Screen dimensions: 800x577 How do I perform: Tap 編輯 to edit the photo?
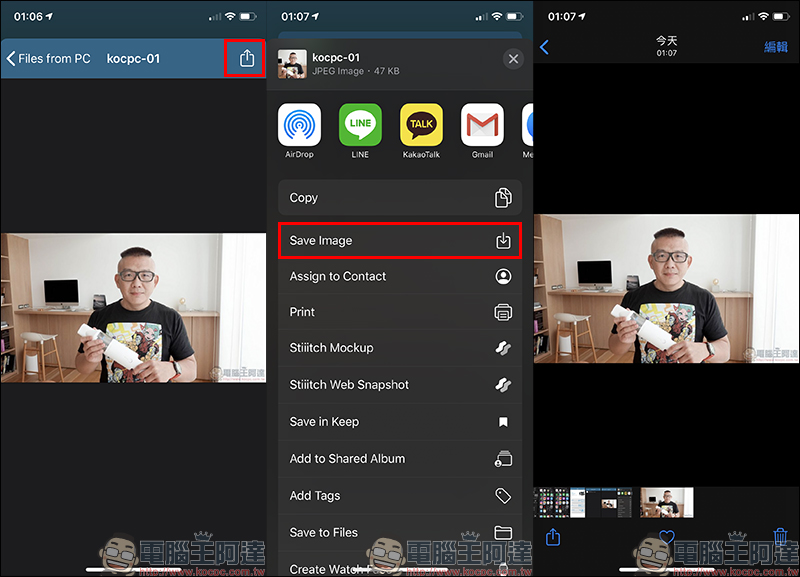point(776,47)
